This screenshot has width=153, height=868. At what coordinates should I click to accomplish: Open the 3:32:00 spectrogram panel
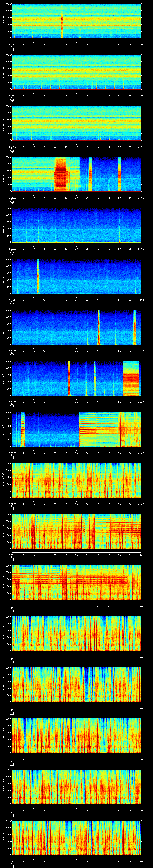[76, 531]
